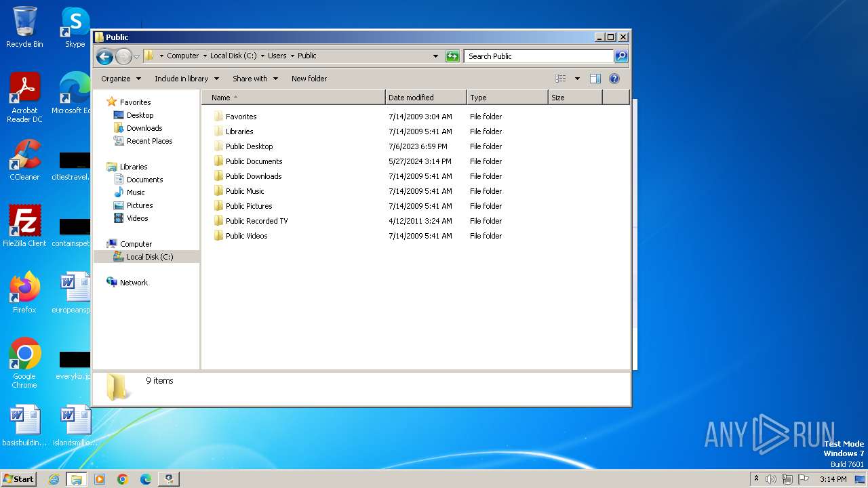Select Users breadcrumb segment
Screen dimensions: 868x488
[x=277, y=56]
